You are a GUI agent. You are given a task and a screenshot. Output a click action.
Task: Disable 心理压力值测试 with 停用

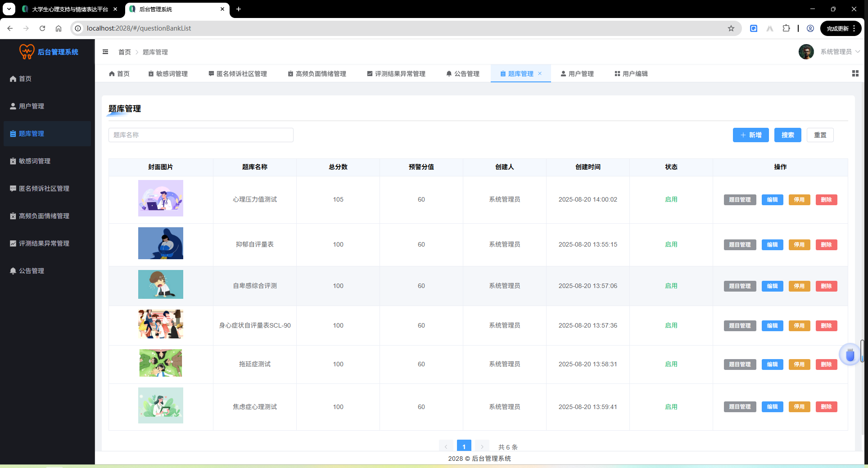point(800,200)
